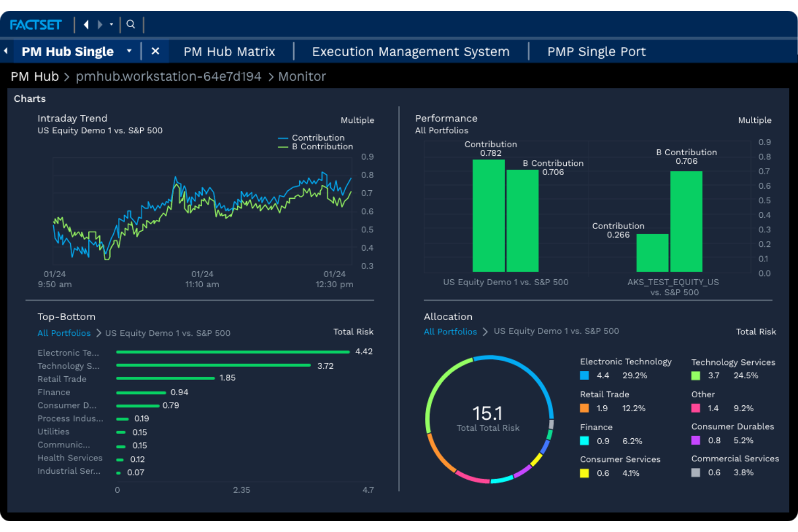The image size is (798, 532).
Task: Open the Total Risk selector in Top-Bottom
Action: (353, 331)
